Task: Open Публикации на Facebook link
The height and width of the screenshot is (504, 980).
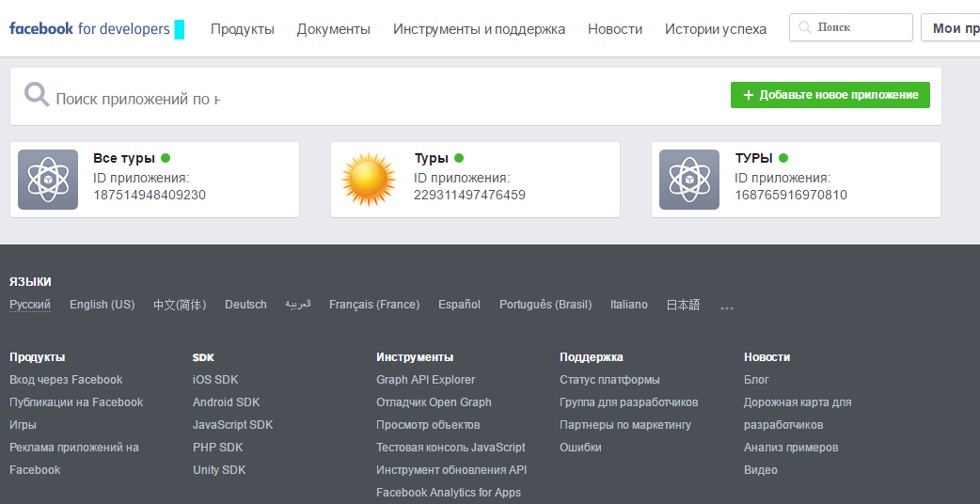Action: (76, 402)
